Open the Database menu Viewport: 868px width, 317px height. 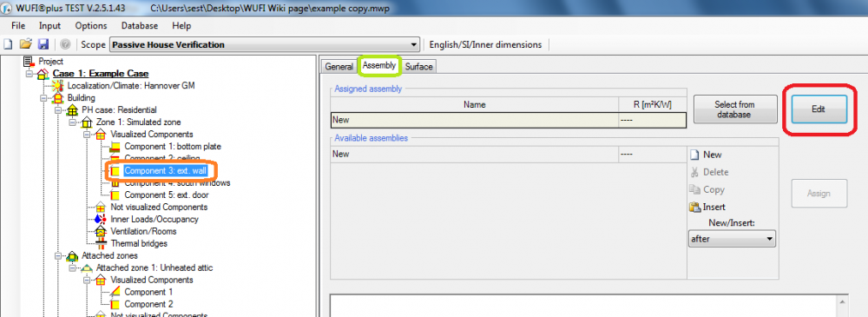tap(140, 25)
